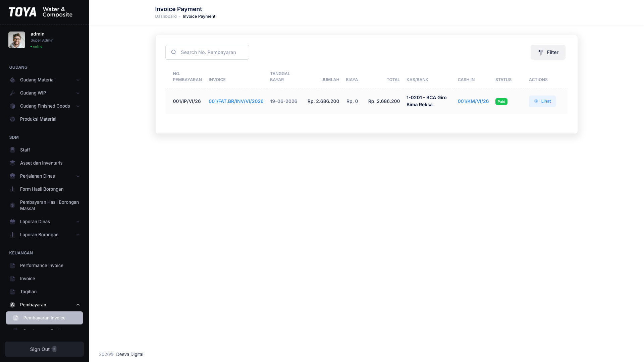Click the eye icon in Lihat button
The image size is (644, 362).
[536, 101]
